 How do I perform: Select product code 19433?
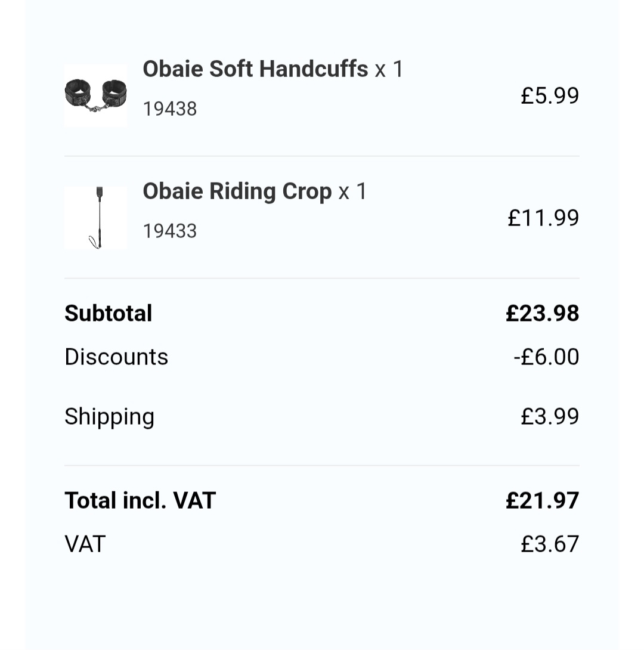tap(170, 231)
